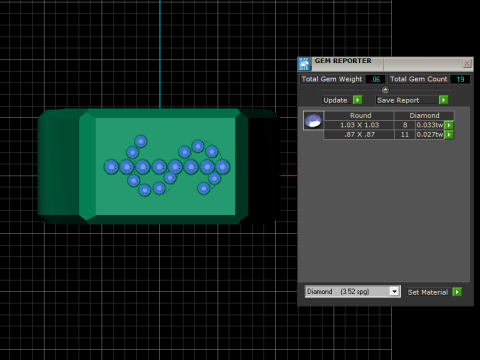Click the green arrow beside 0.033tw
Image resolution: width=480 pixels, height=360 pixels.
pos(449,125)
